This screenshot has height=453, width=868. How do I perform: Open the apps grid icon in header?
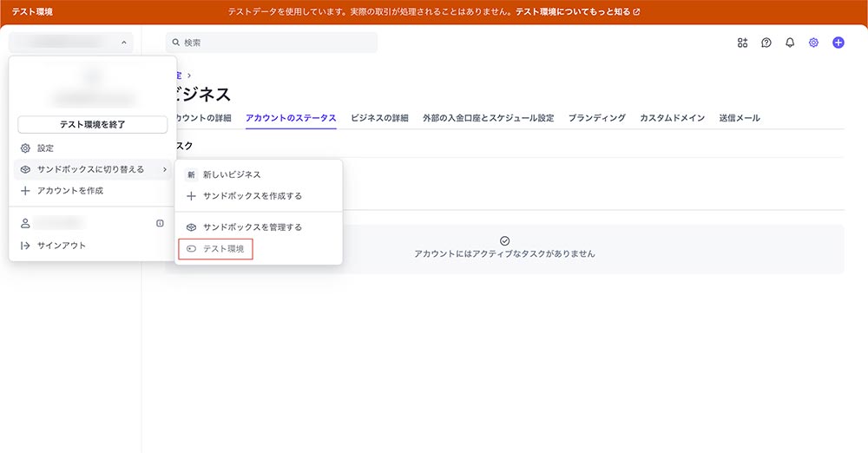coord(742,43)
